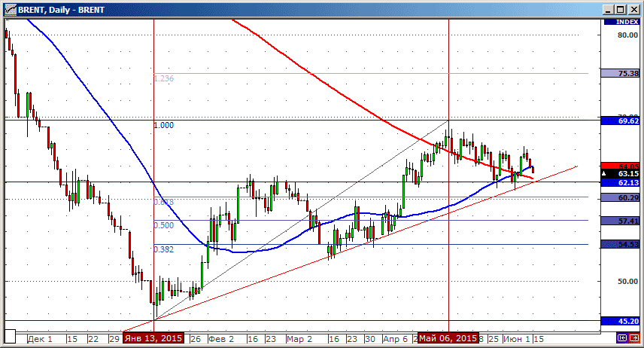Select the 54.53 Fibonacci price label
644x348 pixels.
coord(620,244)
